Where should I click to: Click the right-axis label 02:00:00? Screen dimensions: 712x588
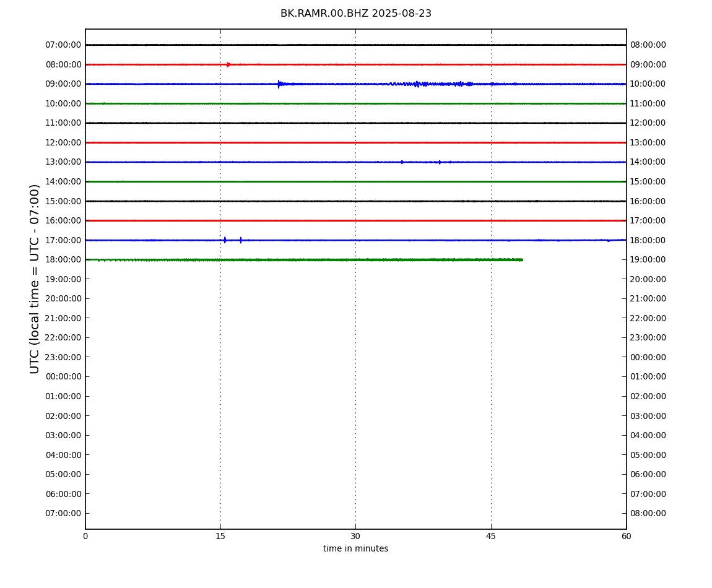648,396
